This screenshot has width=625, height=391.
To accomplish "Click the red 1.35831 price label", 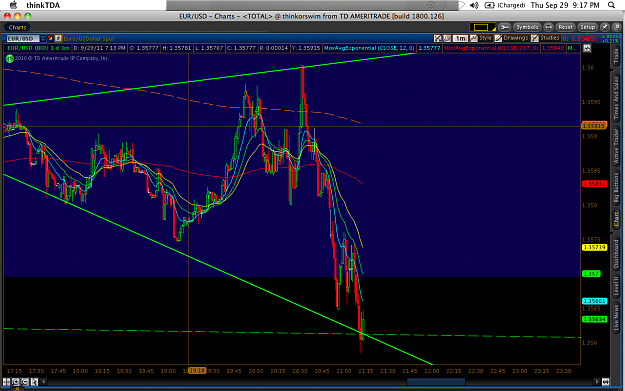I will click(594, 184).
